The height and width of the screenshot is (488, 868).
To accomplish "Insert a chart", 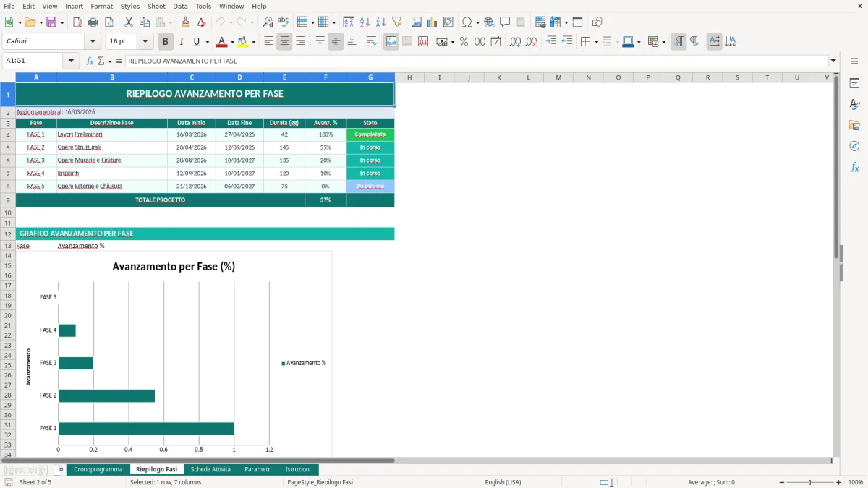I will 433,22.
